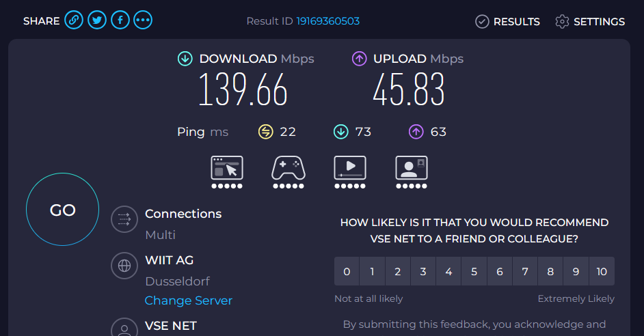Open SETTINGS

pos(590,21)
